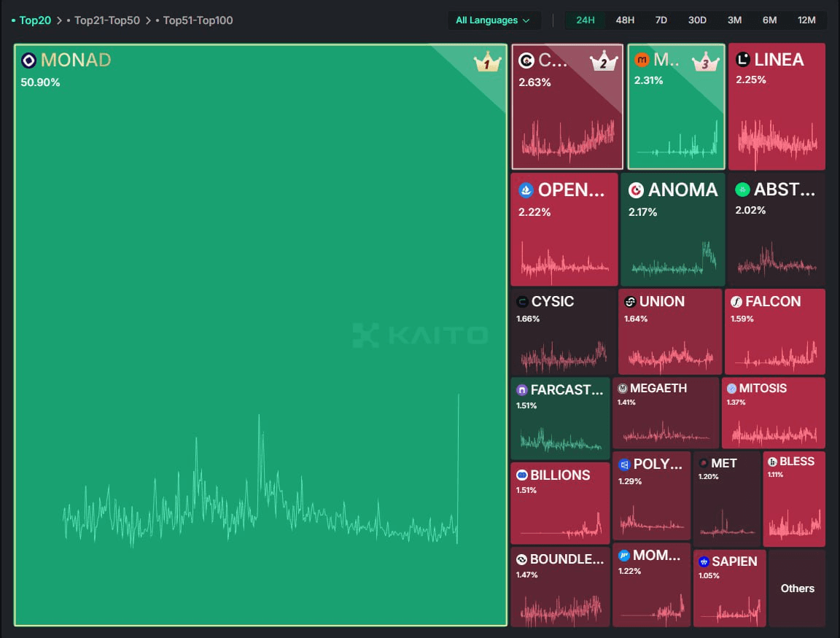Image resolution: width=840 pixels, height=638 pixels.
Task: Open the All Languages dropdown
Action: tap(494, 20)
